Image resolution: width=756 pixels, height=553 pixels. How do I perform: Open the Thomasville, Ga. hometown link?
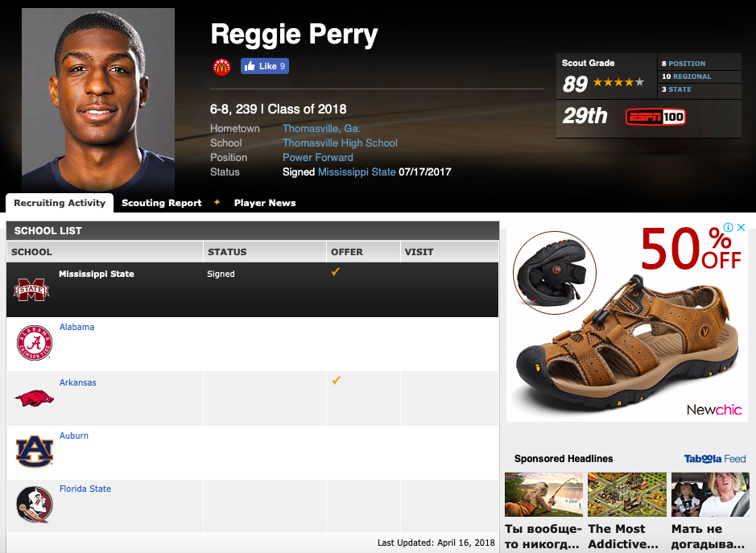[x=321, y=129]
